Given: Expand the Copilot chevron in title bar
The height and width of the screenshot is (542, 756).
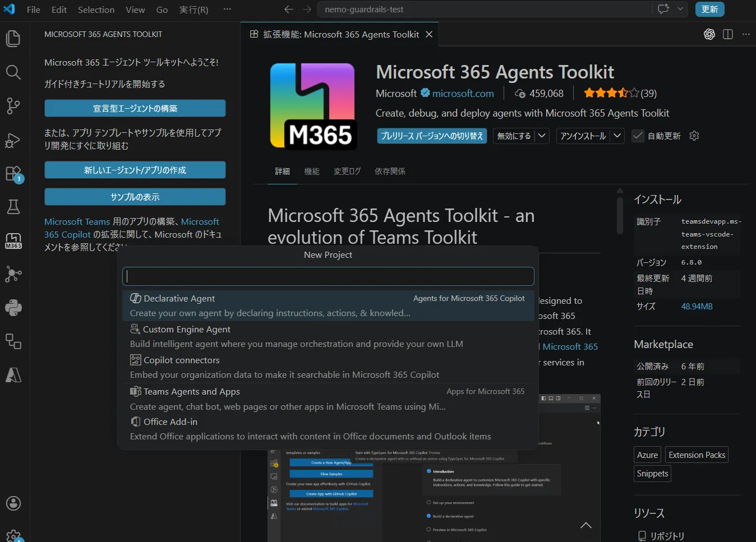Looking at the screenshot, I should [x=680, y=9].
